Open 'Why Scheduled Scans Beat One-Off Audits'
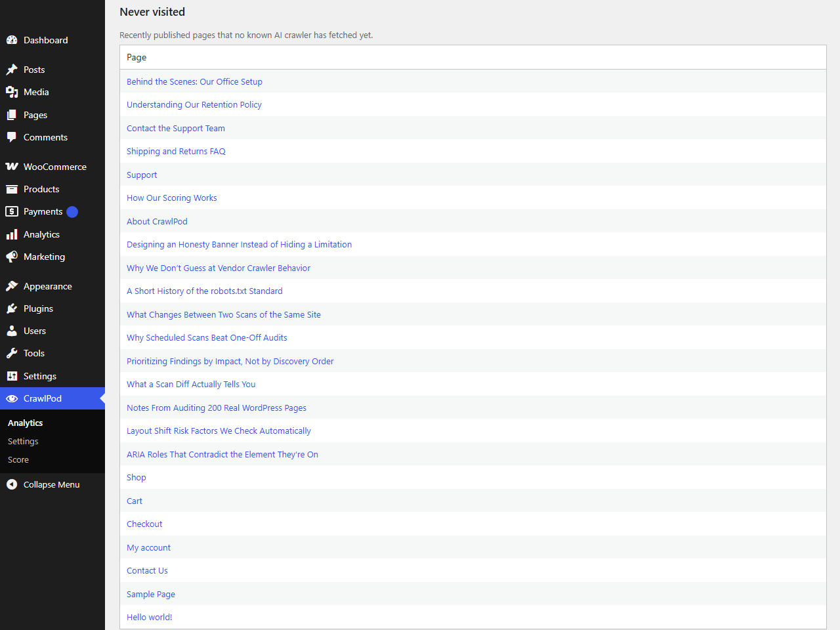 [x=207, y=337]
